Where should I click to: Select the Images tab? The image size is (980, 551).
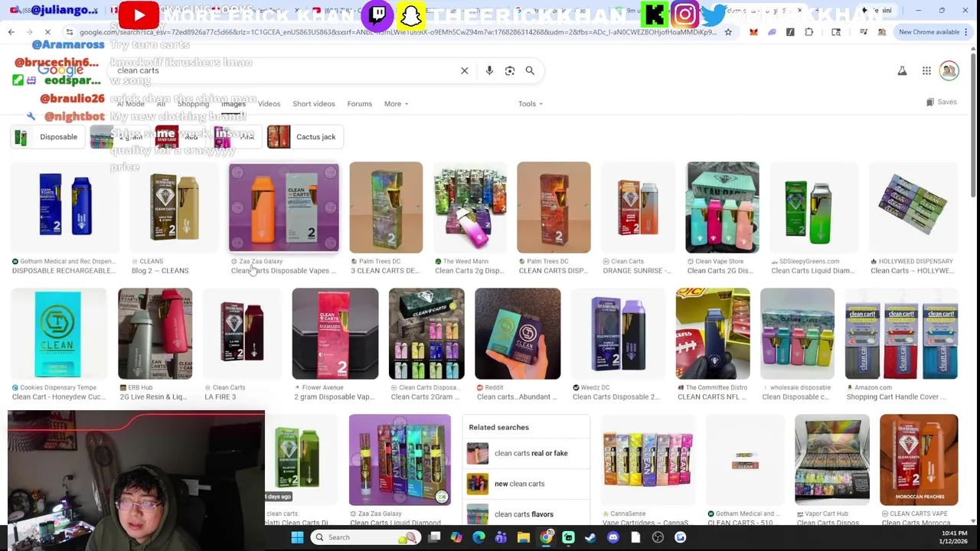(233, 104)
